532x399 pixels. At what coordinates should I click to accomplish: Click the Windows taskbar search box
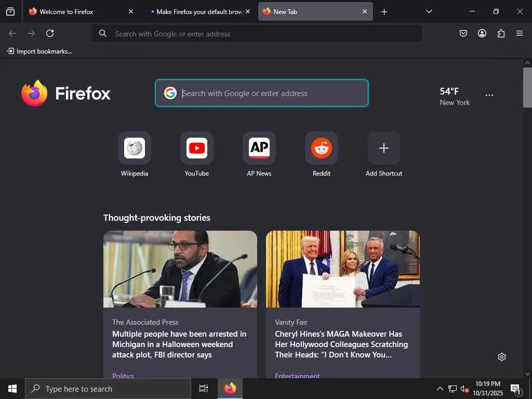tap(108, 389)
